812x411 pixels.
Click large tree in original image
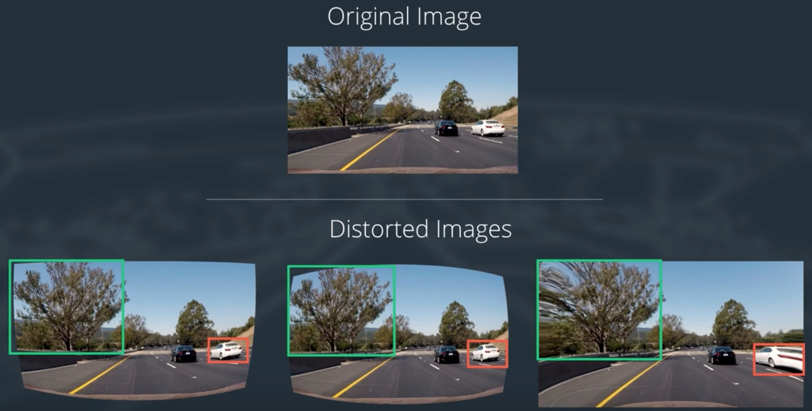(x=342, y=86)
